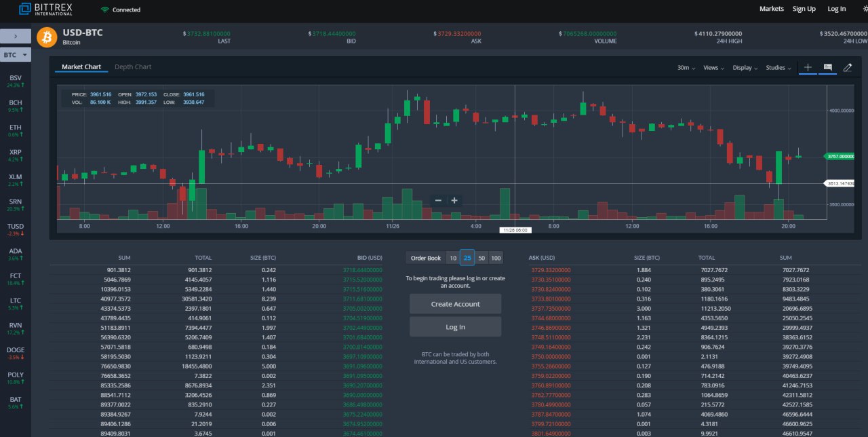Click the BID (USD) column header

tap(370, 258)
